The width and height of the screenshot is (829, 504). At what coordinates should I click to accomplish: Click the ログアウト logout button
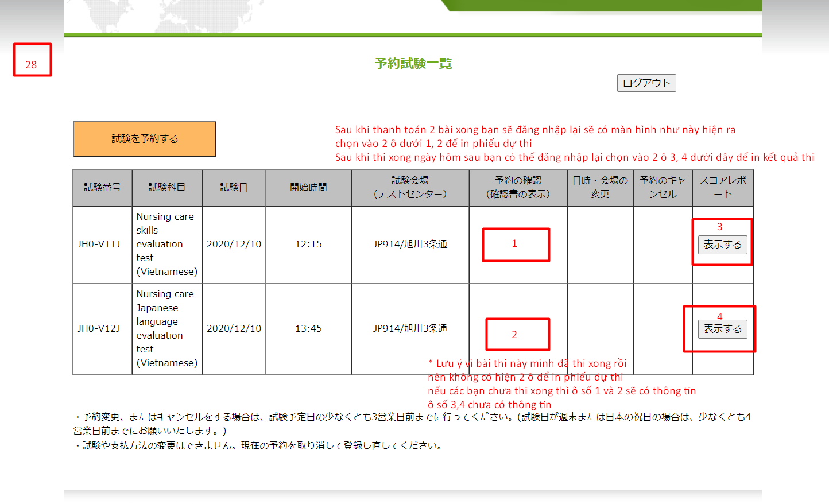[646, 83]
